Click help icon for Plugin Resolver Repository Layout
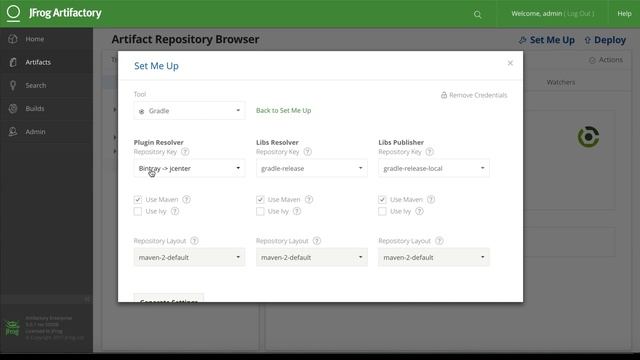This screenshot has height=360, width=640. point(194,241)
